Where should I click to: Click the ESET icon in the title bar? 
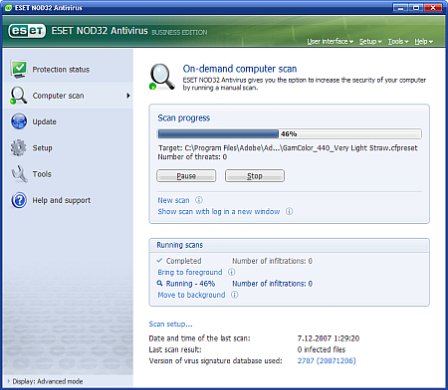coord(8,8)
